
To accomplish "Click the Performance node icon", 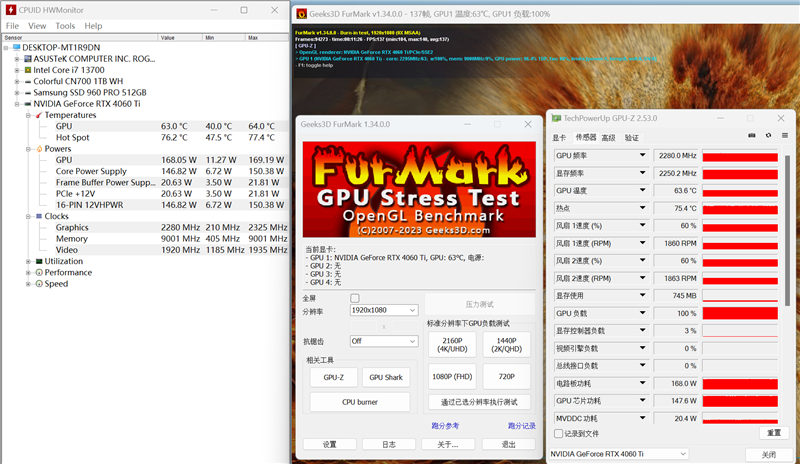I will [x=39, y=272].
